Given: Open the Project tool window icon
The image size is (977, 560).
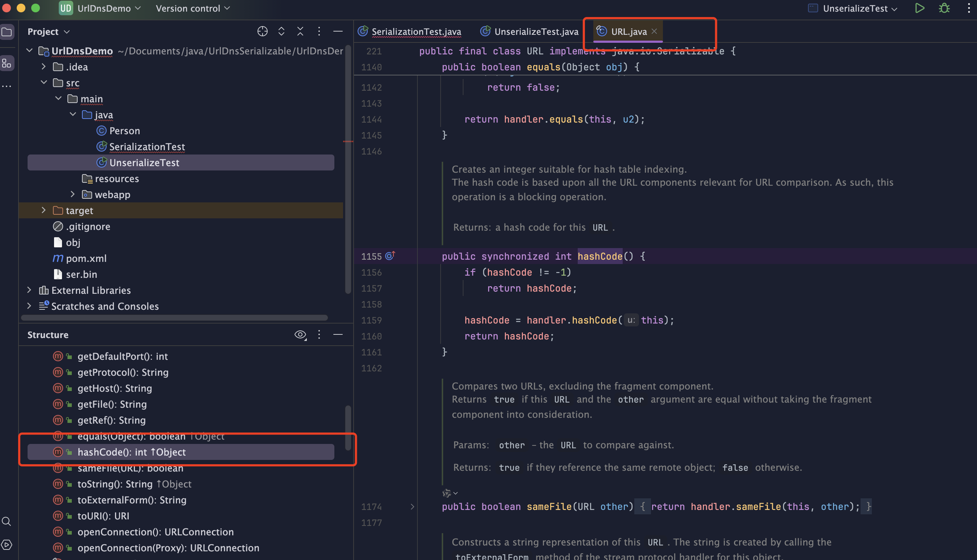Looking at the screenshot, I should [x=7, y=32].
